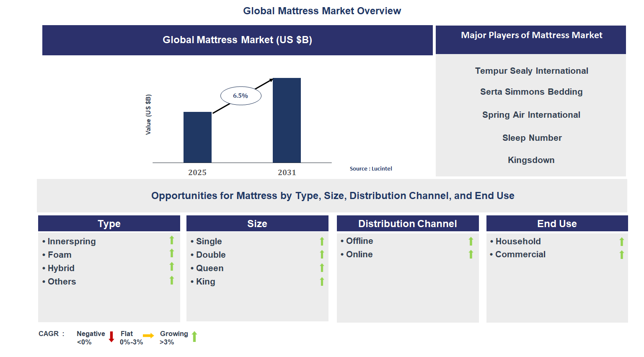Screen dimensions: 644x357
Task: Click the Tempur Sealy International entry
Action: pos(531,70)
